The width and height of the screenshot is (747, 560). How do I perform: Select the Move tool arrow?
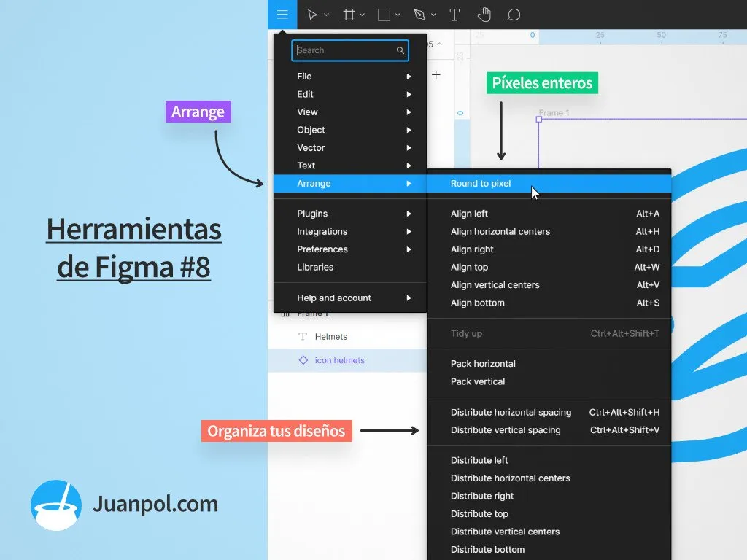tap(312, 15)
